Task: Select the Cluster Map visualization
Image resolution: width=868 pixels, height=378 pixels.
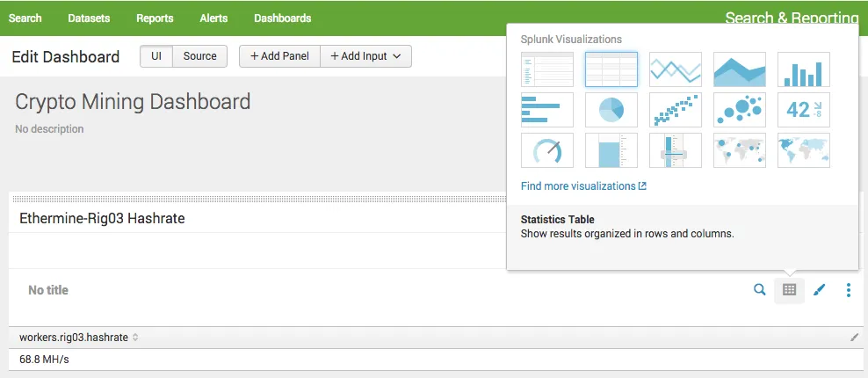Action: tap(740, 150)
